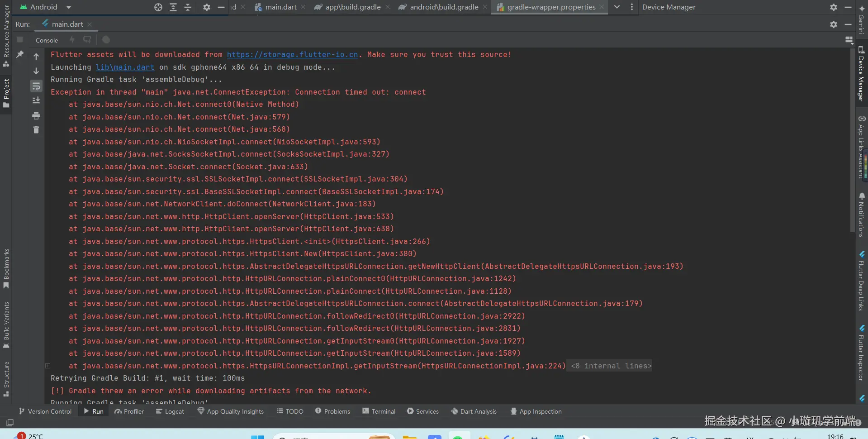Toggle scroll to end of console

pyautogui.click(x=36, y=100)
